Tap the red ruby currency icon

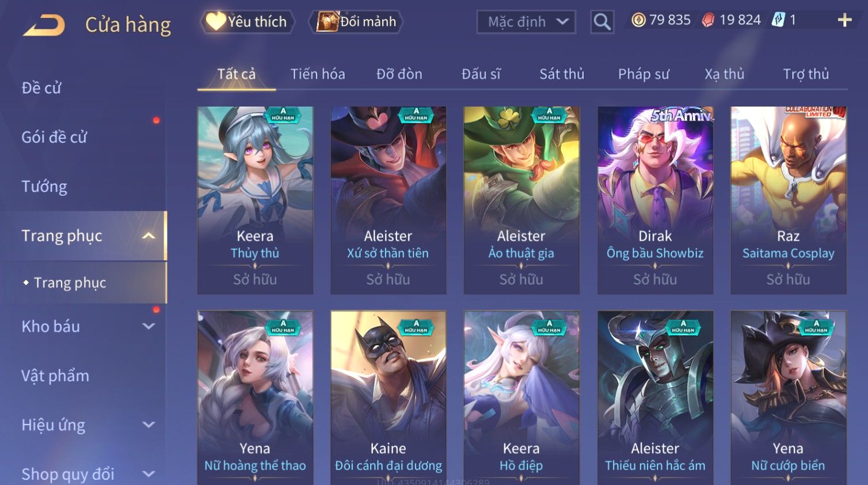coord(708,20)
